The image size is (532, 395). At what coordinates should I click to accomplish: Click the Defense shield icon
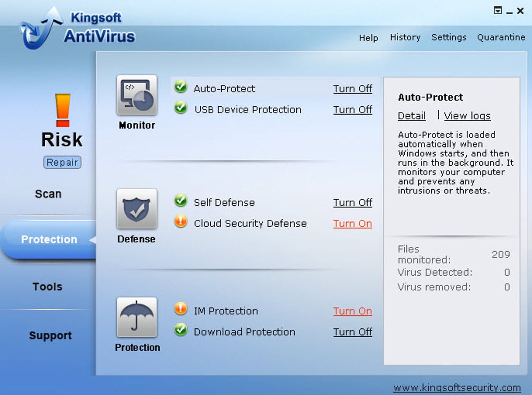137,209
